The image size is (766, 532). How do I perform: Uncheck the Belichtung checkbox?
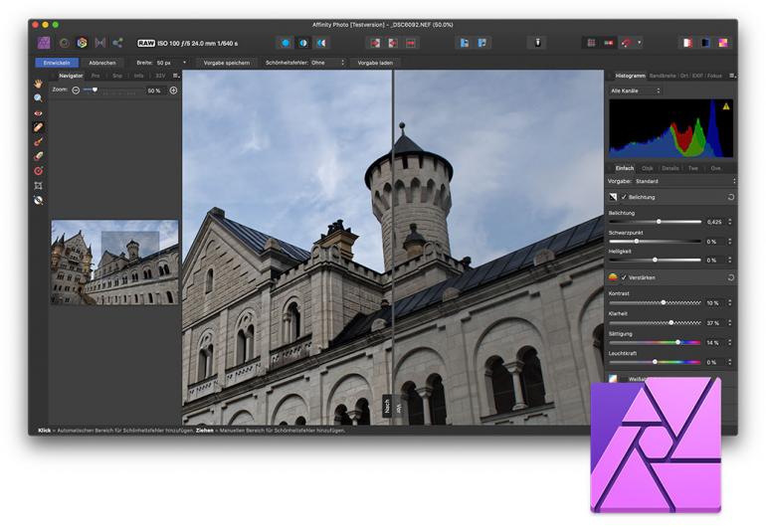point(624,197)
